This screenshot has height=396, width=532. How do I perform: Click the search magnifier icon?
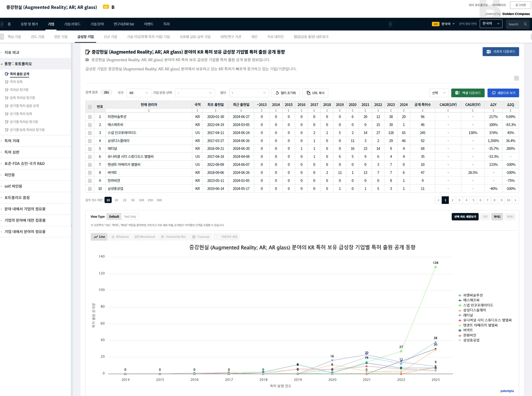point(525,24)
